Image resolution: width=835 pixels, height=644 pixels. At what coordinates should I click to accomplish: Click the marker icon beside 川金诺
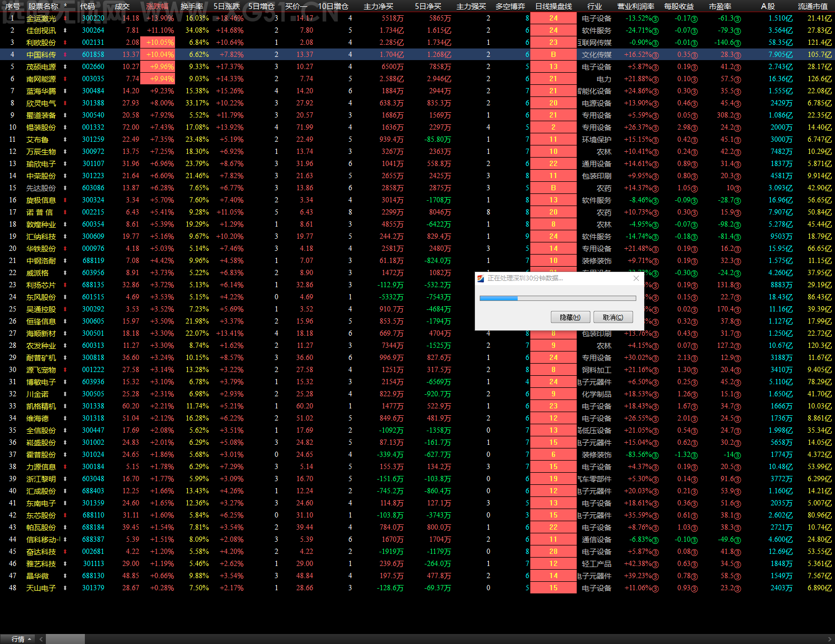(x=65, y=394)
